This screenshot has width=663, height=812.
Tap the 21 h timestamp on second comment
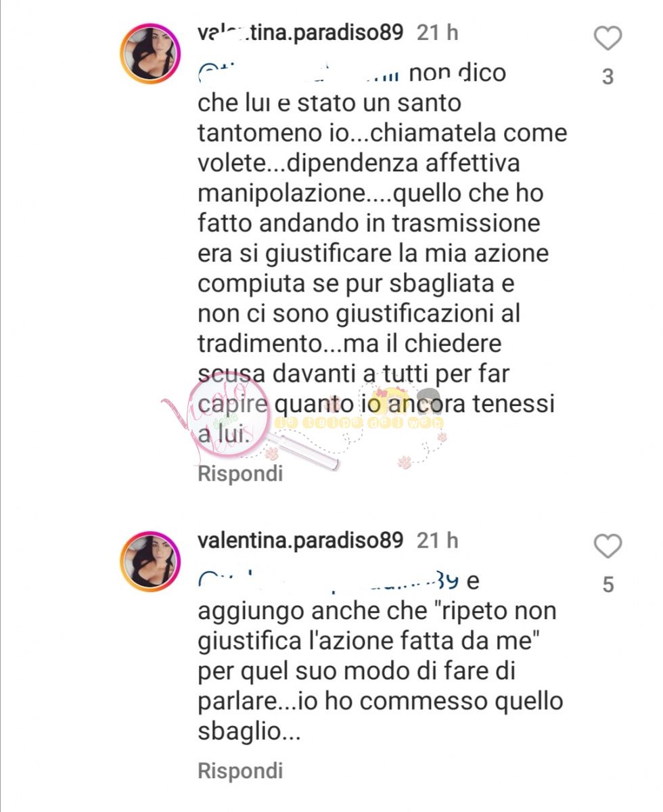(x=438, y=541)
